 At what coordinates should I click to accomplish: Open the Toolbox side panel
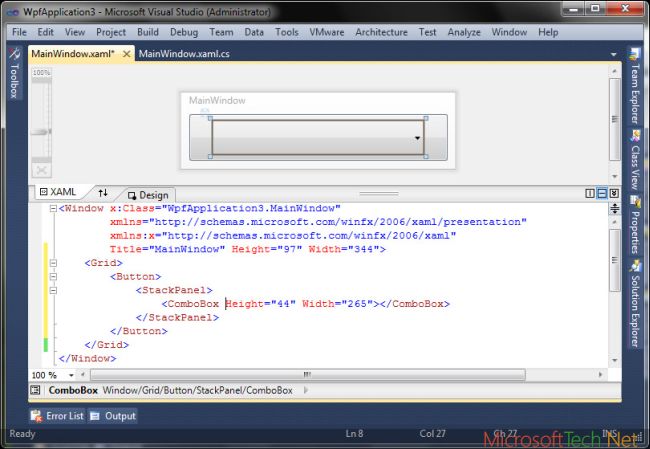click(15, 73)
